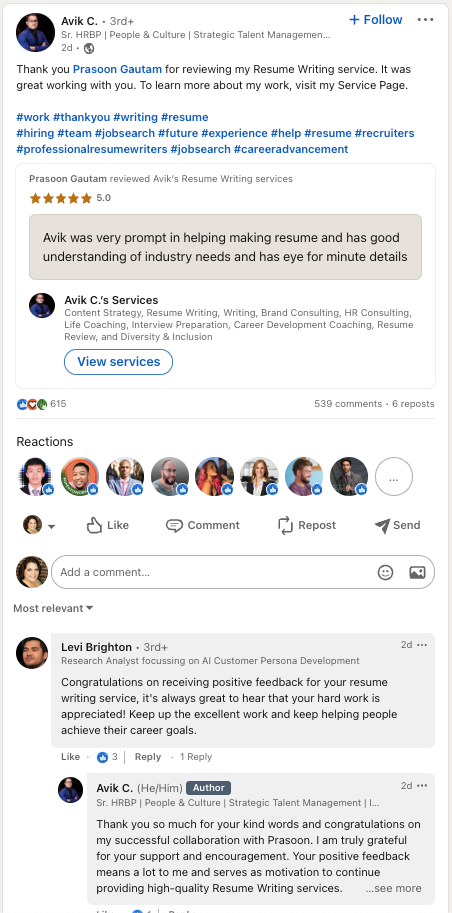The image size is (452, 913).
Task: Reply to Levi Brighton's comment
Action: click(147, 757)
